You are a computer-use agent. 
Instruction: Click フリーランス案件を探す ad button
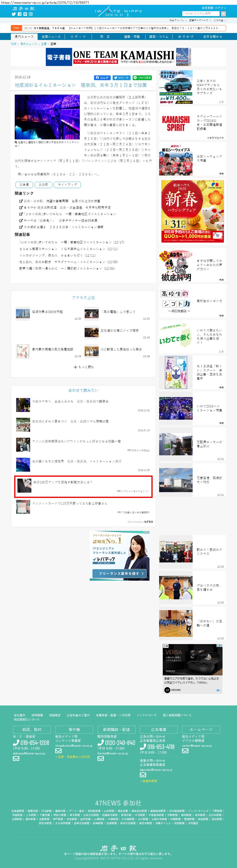pos(119,573)
